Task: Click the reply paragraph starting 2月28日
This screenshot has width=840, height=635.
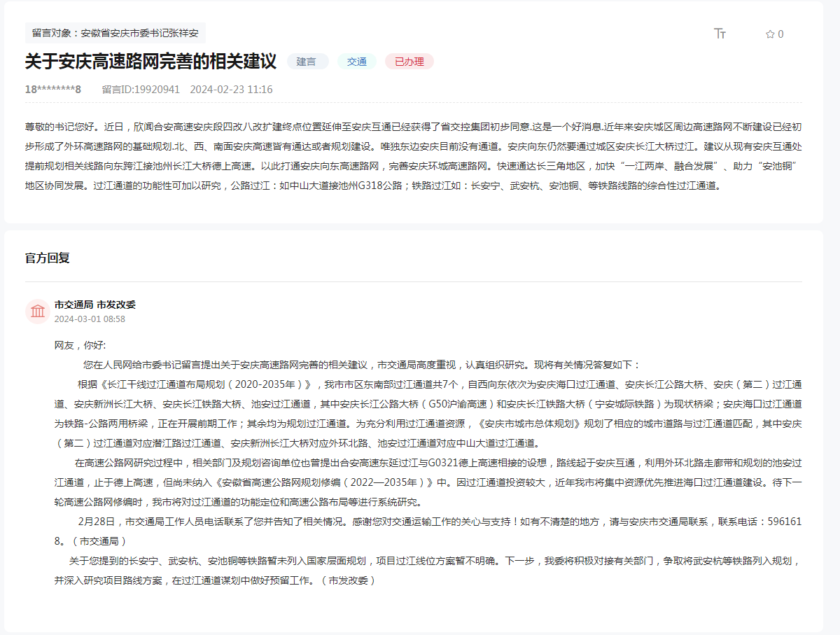Action: pyautogui.click(x=428, y=531)
